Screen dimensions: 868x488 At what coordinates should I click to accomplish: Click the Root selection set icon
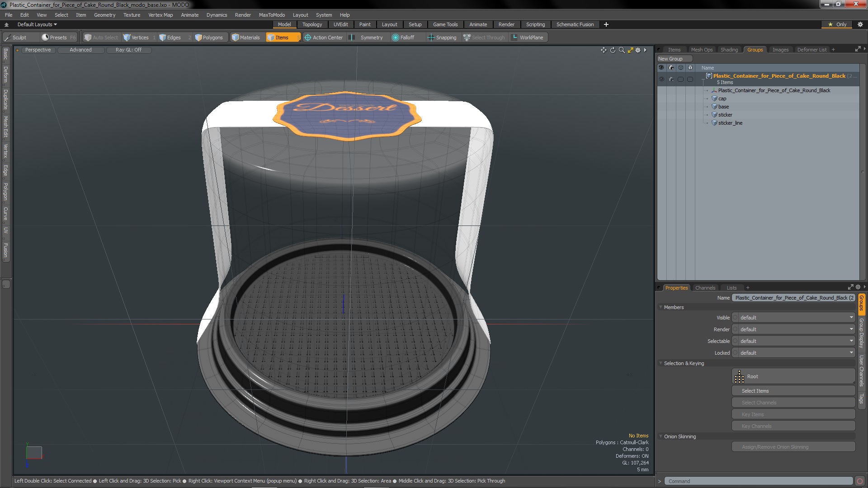point(739,376)
